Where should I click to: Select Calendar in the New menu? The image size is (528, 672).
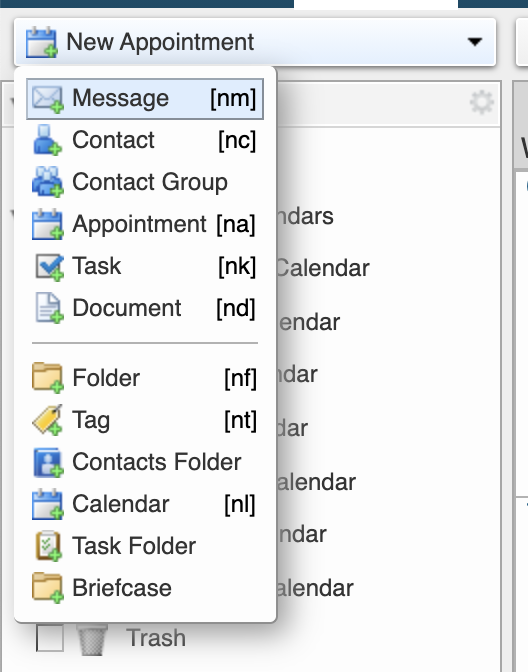pyautogui.click(x=145, y=504)
